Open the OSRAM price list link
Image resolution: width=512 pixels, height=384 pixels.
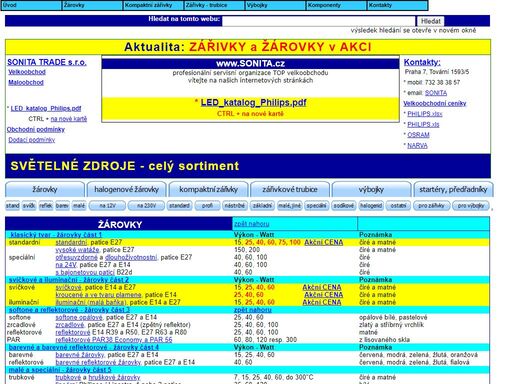(x=418, y=135)
